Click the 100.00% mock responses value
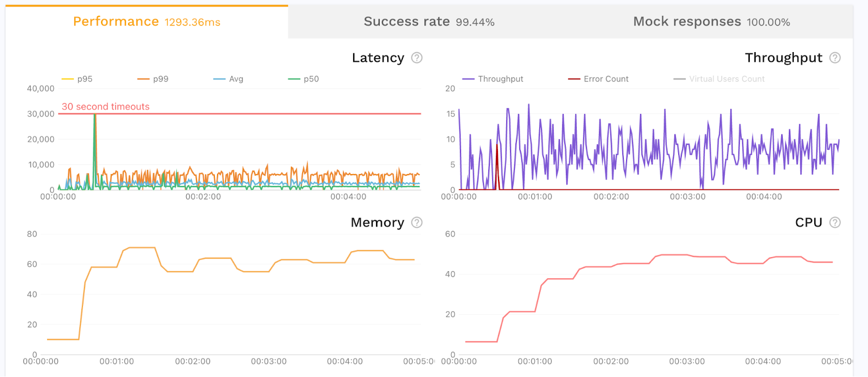This screenshot has width=868, height=377. tap(768, 22)
